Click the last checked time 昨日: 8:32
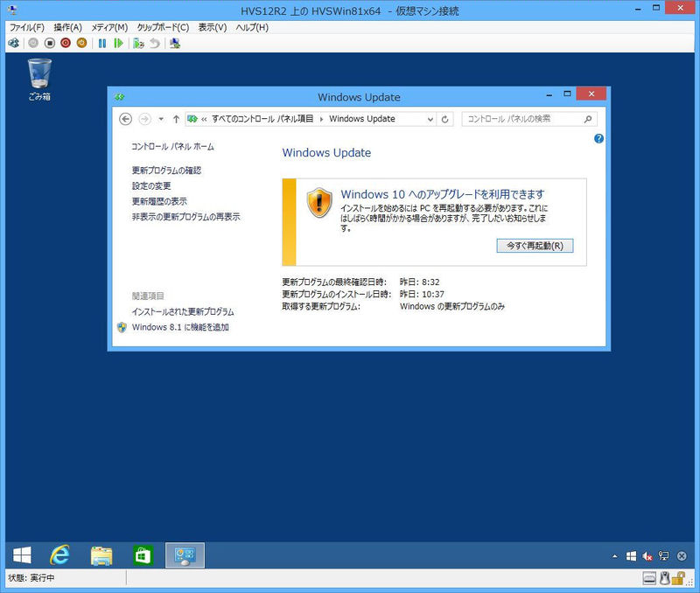Image resolution: width=700 pixels, height=593 pixels. [x=420, y=282]
